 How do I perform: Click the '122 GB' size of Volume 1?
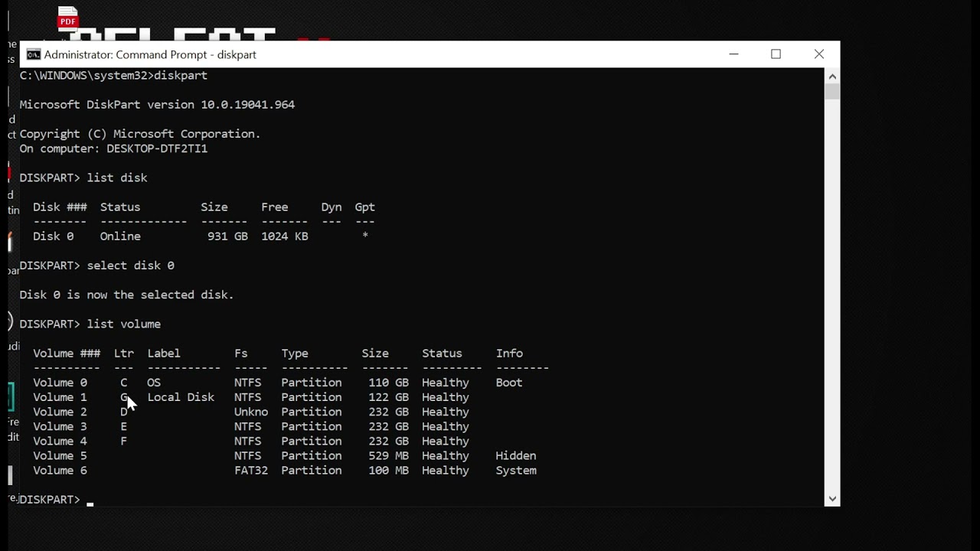[x=388, y=397]
